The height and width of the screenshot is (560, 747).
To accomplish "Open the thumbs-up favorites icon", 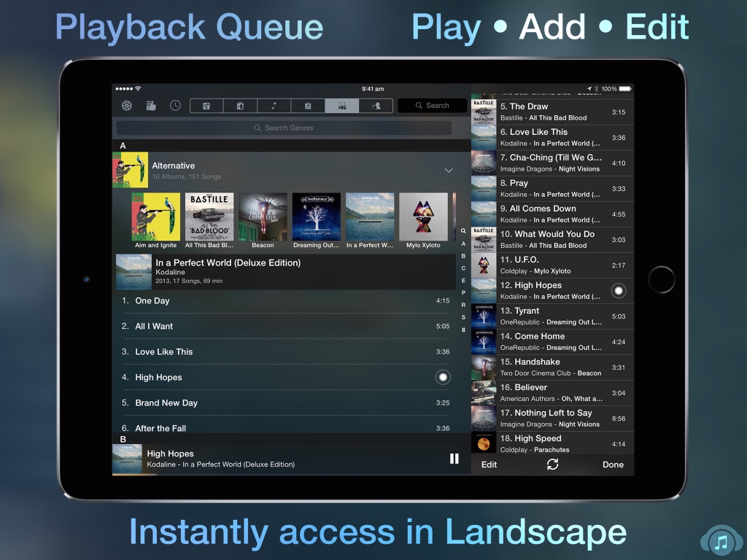I will click(151, 106).
